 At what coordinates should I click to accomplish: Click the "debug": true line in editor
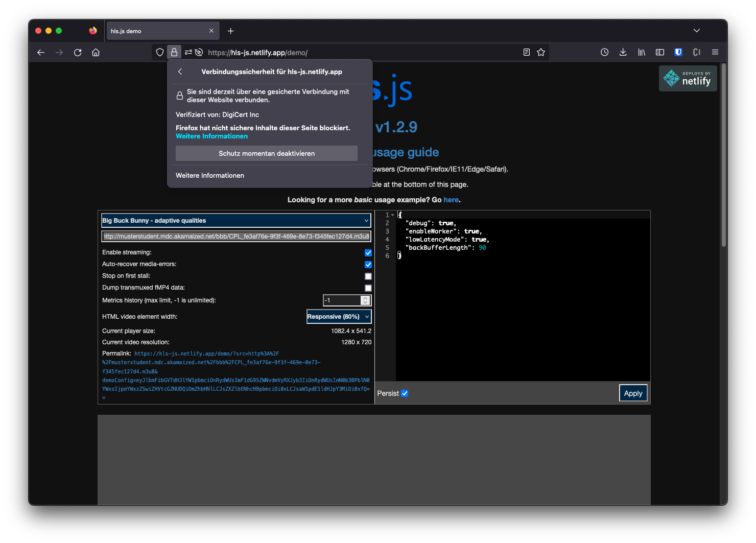431,223
